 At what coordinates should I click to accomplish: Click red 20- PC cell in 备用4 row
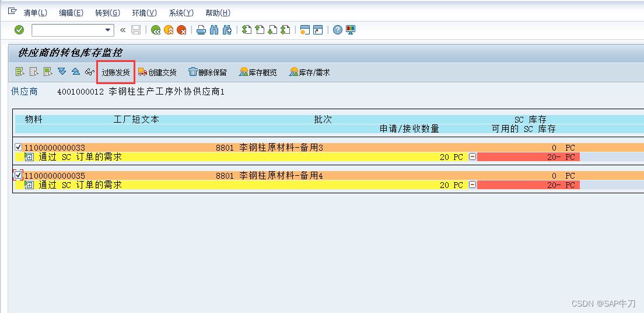click(x=528, y=185)
